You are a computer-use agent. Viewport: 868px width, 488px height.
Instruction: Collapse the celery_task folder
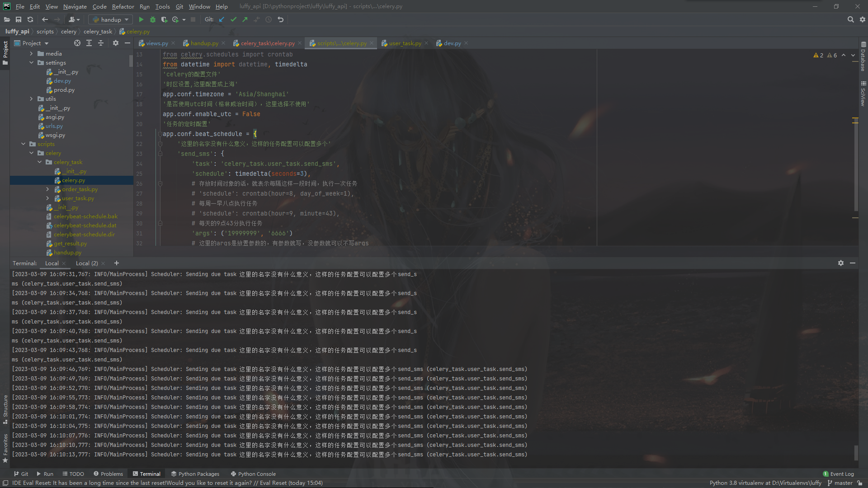pyautogui.click(x=39, y=162)
